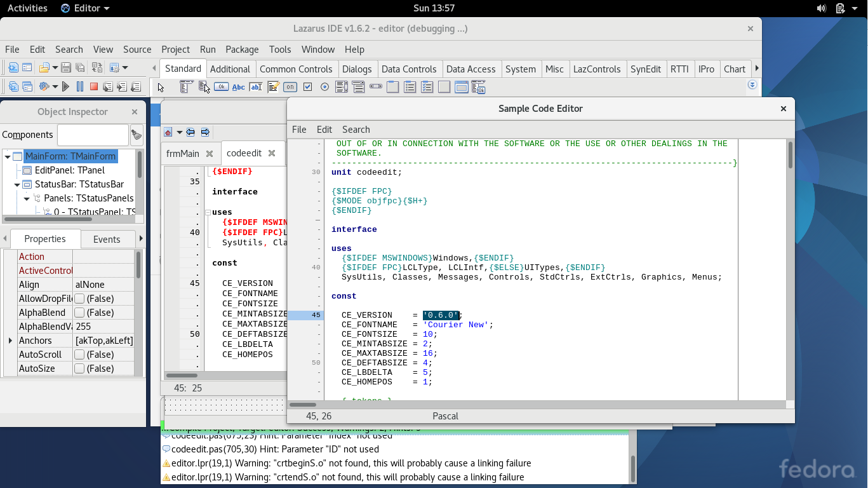
Task: Expand the Anchors property row arrow
Action: pos(10,341)
